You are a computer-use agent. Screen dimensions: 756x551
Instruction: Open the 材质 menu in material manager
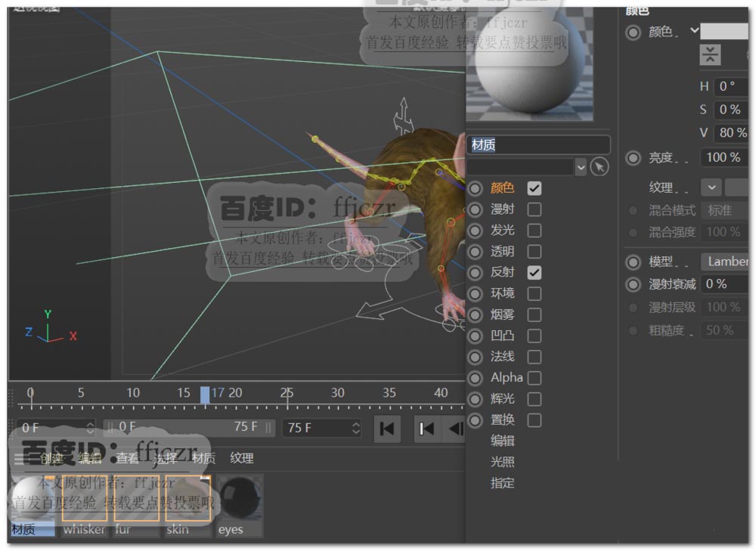[x=203, y=459]
